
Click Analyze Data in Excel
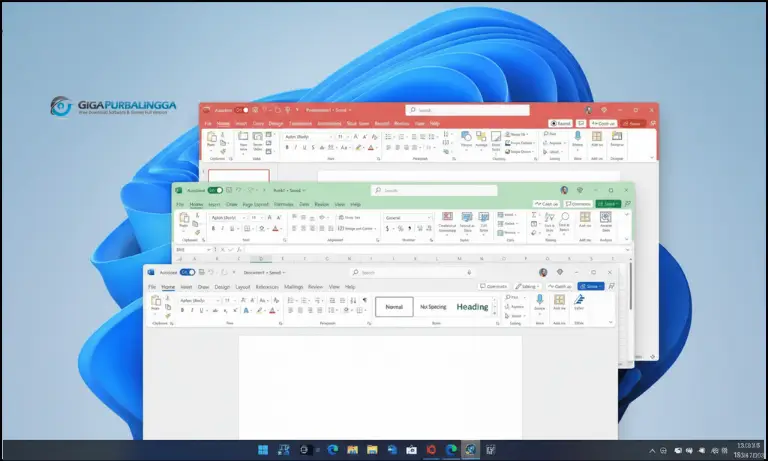pyautogui.click(x=606, y=221)
